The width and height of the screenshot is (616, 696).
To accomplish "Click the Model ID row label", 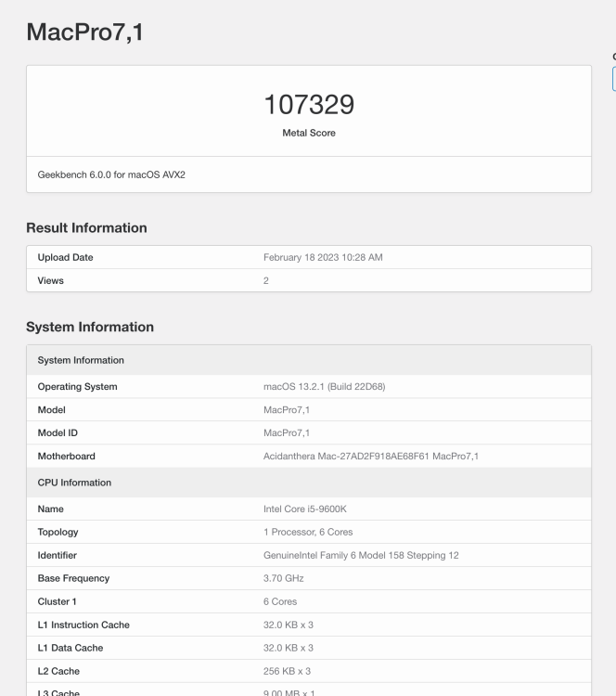I will click(58, 432).
